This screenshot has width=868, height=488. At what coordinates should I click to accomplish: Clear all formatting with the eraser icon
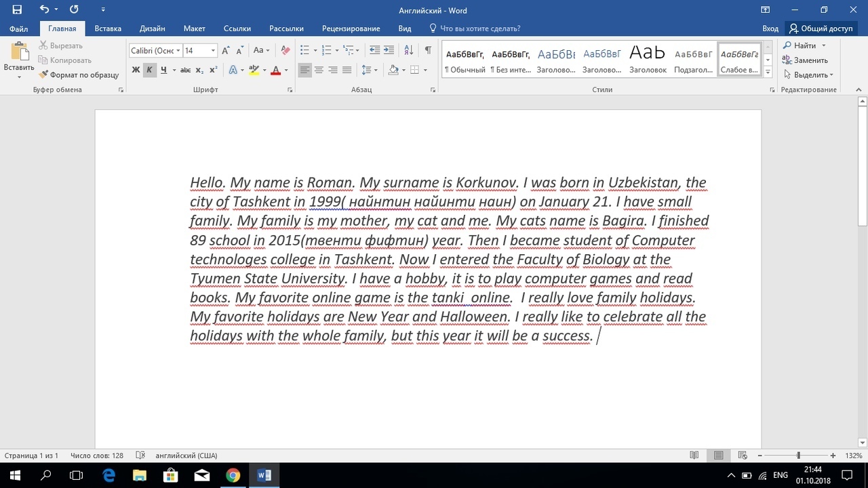[285, 51]
